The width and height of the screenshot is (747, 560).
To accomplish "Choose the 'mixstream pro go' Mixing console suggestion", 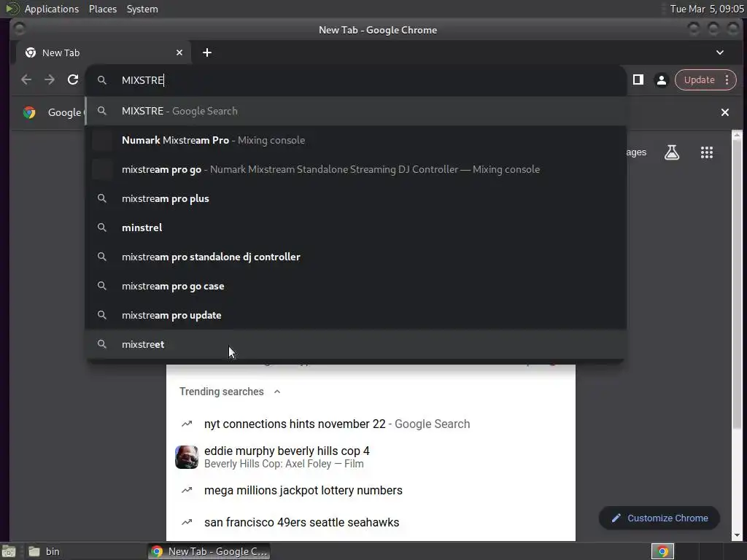I will point(355,169).
